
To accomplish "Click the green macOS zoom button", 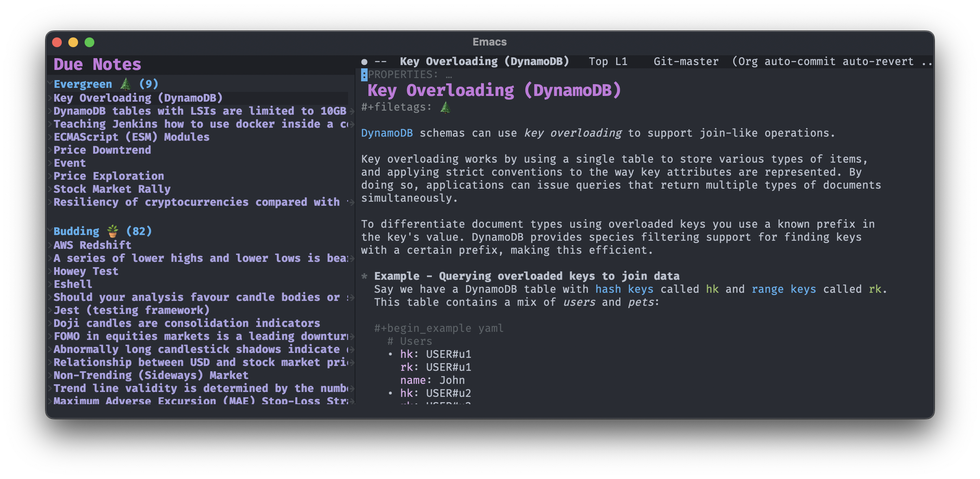I will click(89, 42).
